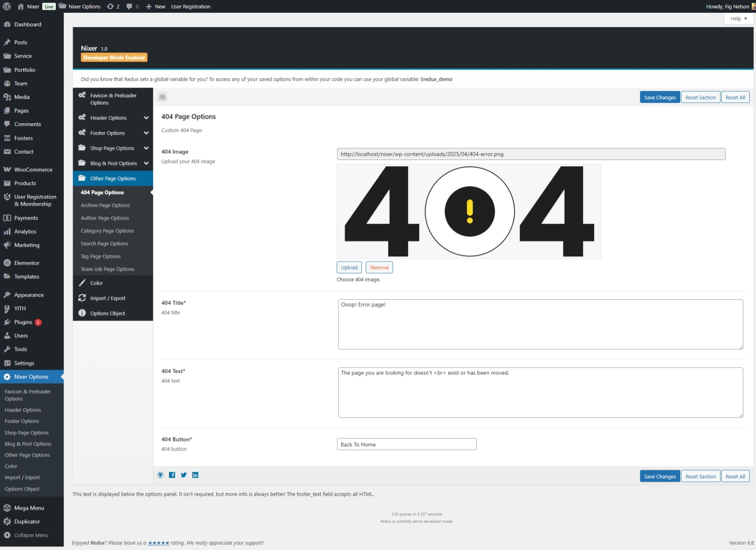Open the updates icon in admin bar

tap(113, 6)
